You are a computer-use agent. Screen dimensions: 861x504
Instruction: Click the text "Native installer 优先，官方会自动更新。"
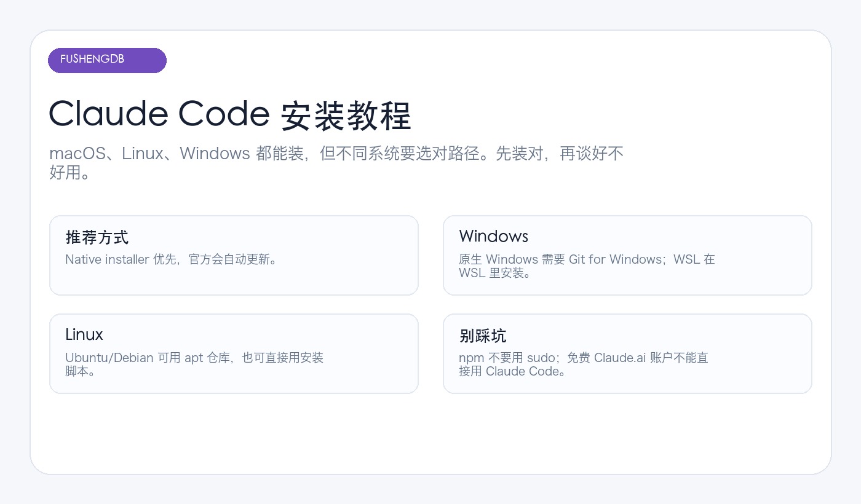coord(173,259)
